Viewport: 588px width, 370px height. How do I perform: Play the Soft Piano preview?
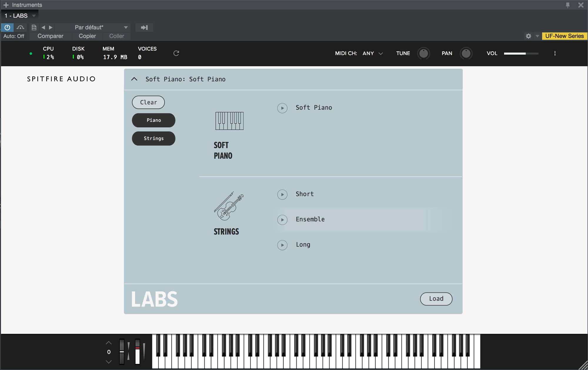(282, 108)
